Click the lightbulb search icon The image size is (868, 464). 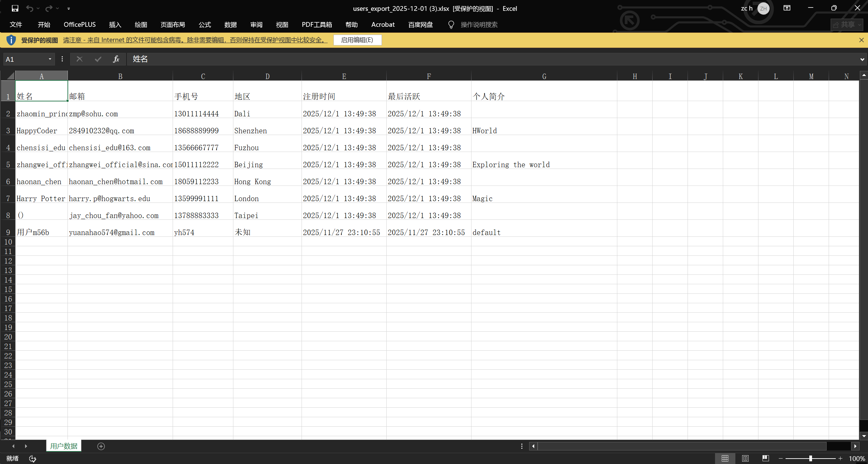coord(451,25)
